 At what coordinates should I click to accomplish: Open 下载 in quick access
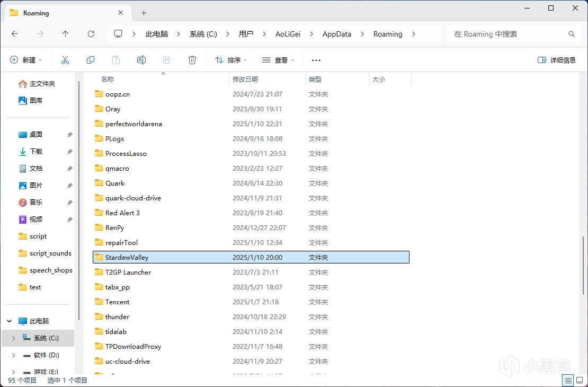[x=30, y=151]
